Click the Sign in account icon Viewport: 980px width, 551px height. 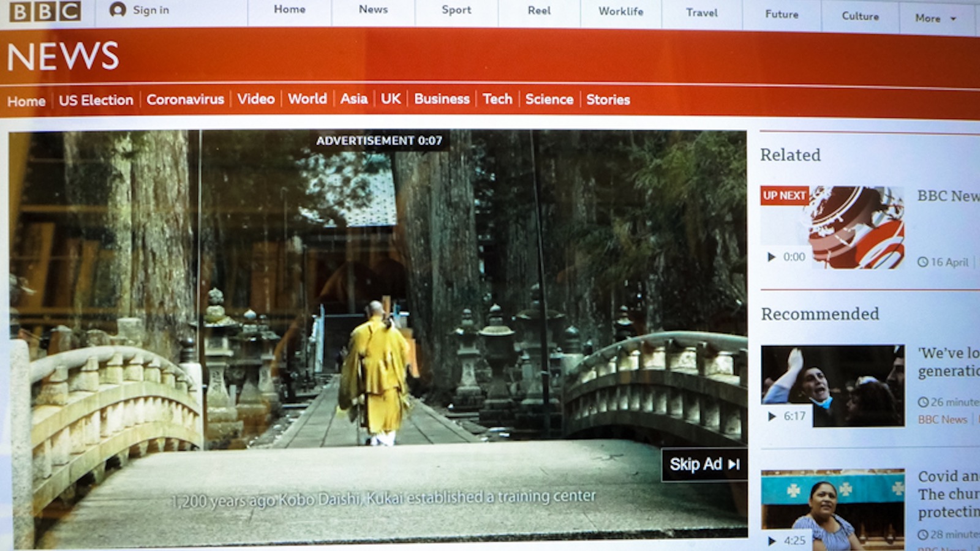(117, 10)
